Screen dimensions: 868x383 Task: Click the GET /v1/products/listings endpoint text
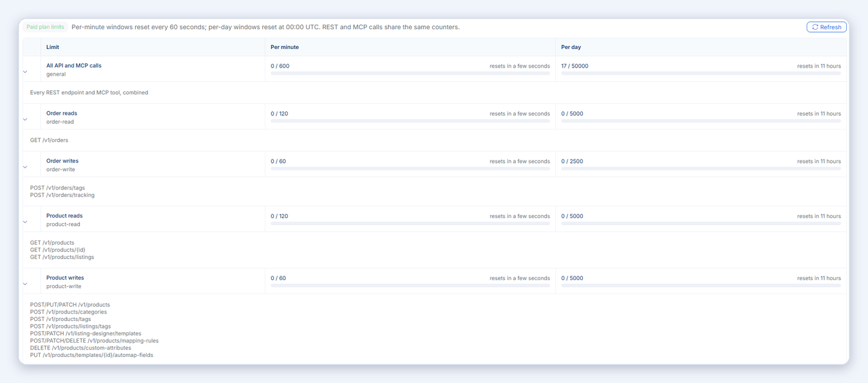[62, 257]
